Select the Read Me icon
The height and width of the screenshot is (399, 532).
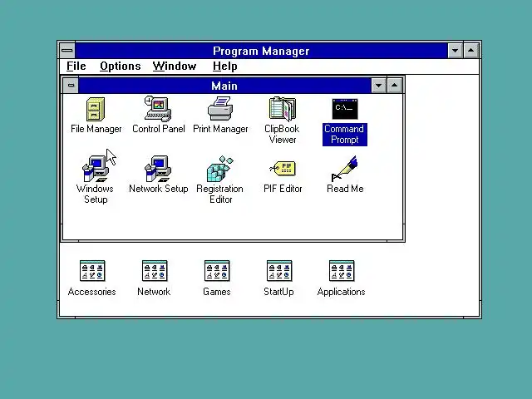click(x=345, y=169)
